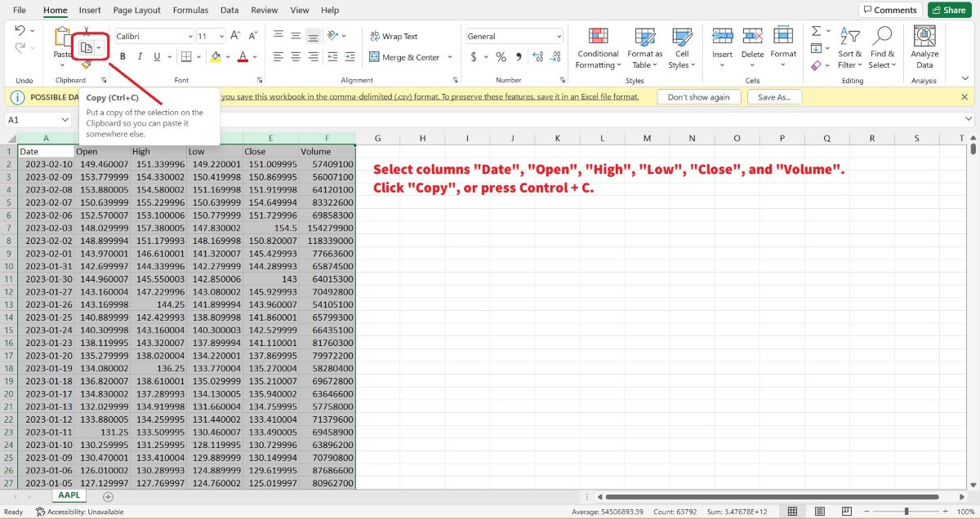
Task: Click the Merge & Center icon
Action: point(375,57)
